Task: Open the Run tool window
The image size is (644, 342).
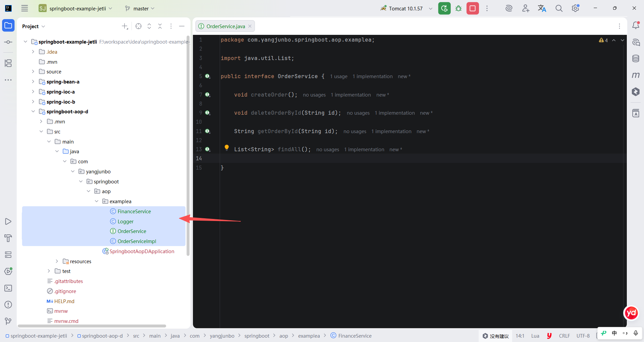Action: pos(8,222)
